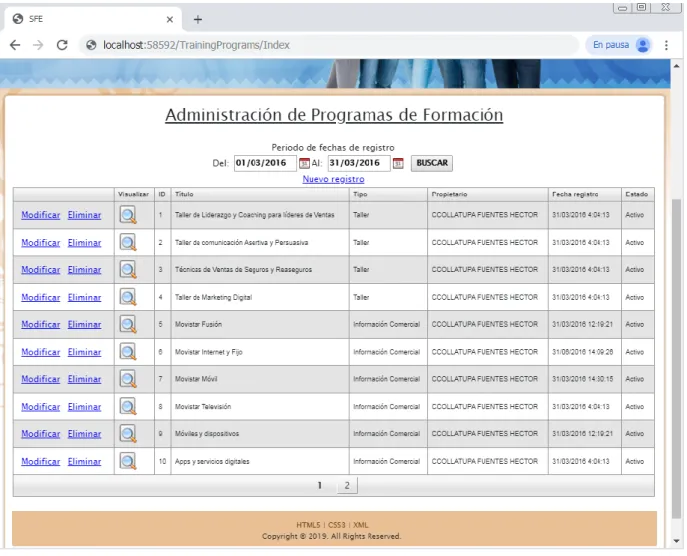Click Modificar for Taller de comunicación Asertiva
The image size is (687, 556).
tap(41, 243)
